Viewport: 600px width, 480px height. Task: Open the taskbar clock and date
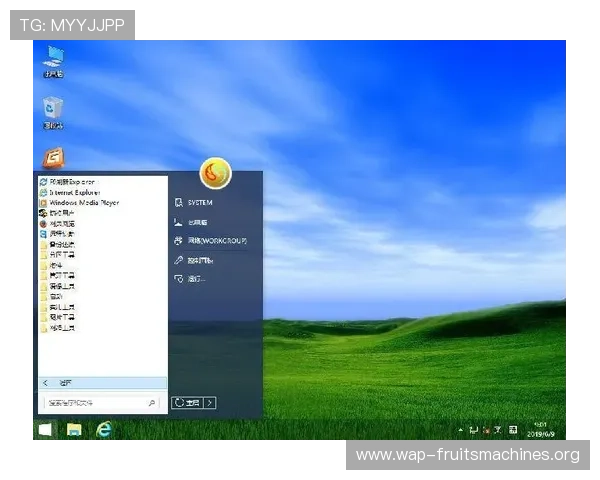540,429
